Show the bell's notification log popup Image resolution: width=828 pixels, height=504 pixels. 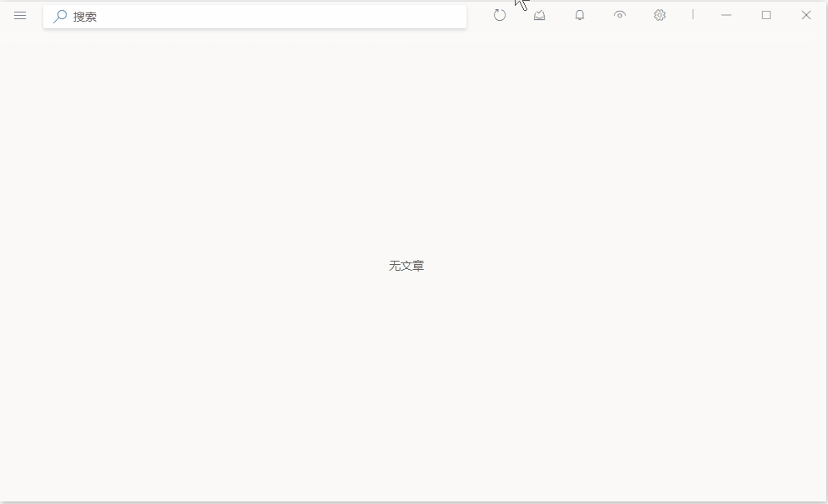pos(580,15)
